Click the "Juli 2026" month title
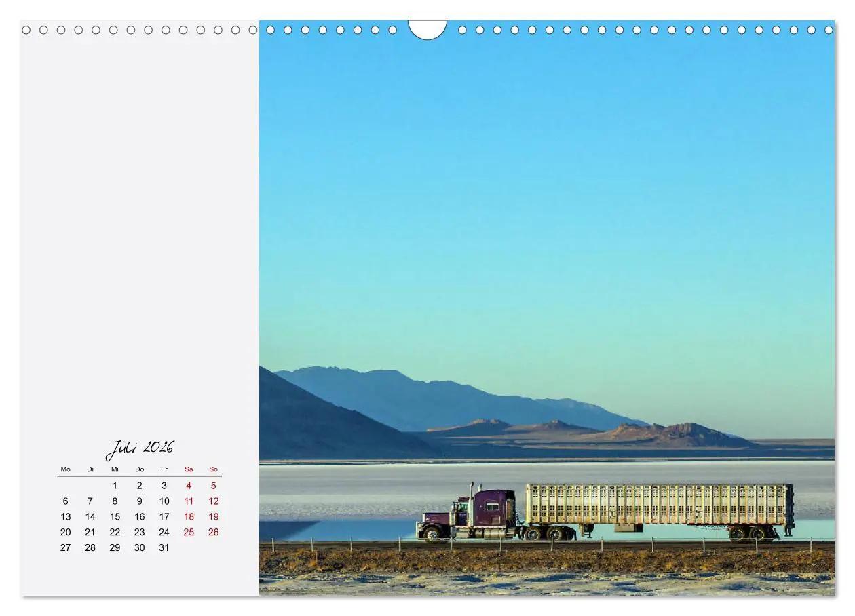The height and width of the screenshot is (616, 855). coord(139,449)
